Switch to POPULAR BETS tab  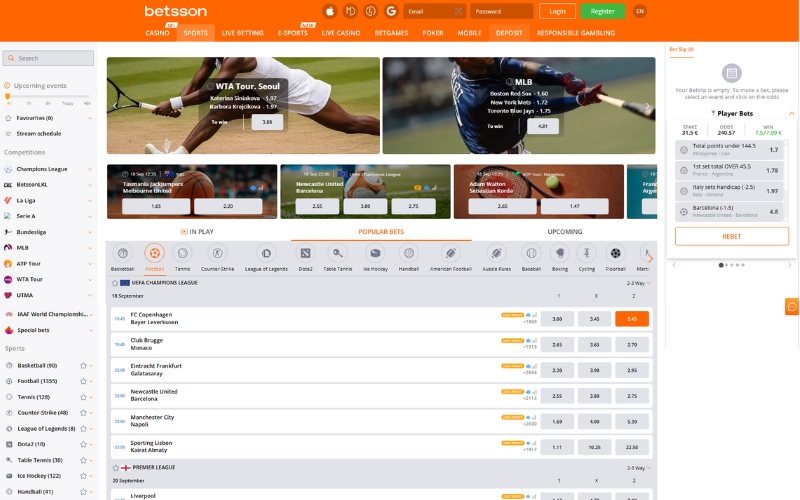point(381,232)
